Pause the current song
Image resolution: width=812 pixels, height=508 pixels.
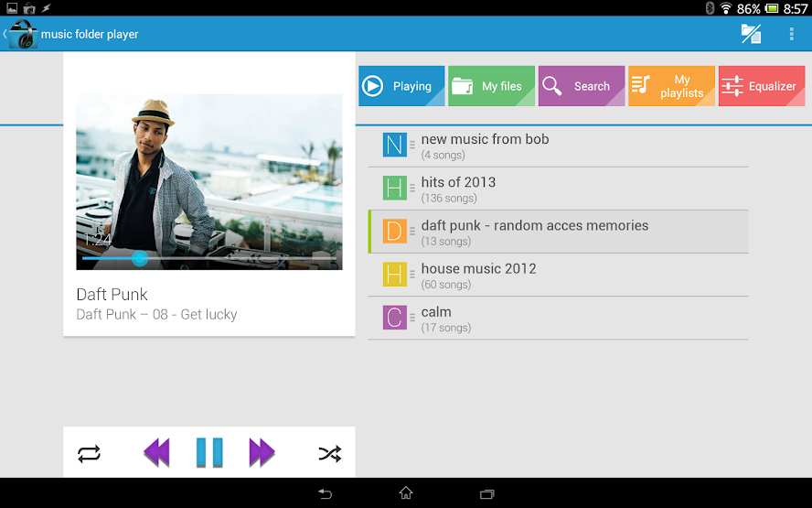(209, 453)
